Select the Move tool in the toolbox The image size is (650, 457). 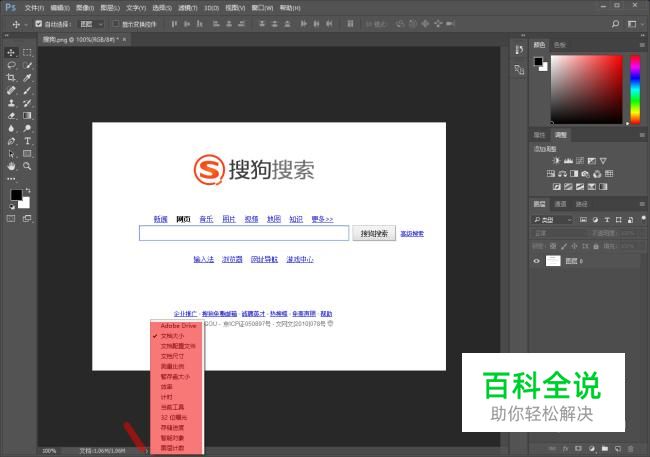coord(11,52)
